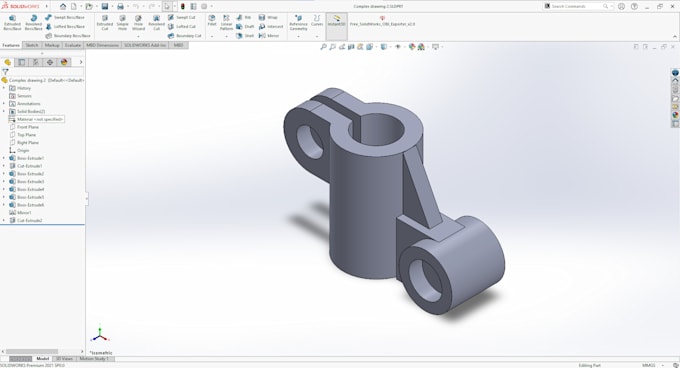Open the Curves tool
The height and width of the screenshot is (368, 680).
pyautogui.click(x=317, y=20)
